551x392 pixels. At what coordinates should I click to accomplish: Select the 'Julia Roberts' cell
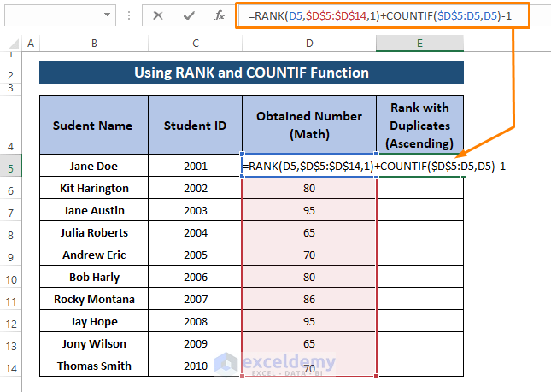pyautogui.click(x=94, y=232)
